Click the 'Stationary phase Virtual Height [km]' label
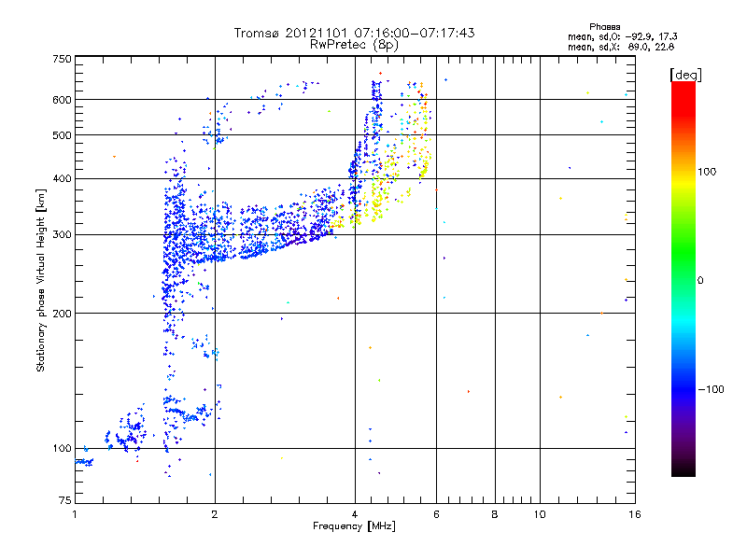747x560 pixels. (41, 281)
